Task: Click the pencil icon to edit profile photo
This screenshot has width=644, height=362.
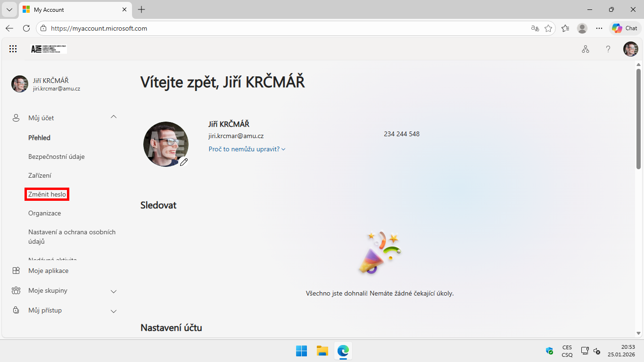Action: point(184,162)
